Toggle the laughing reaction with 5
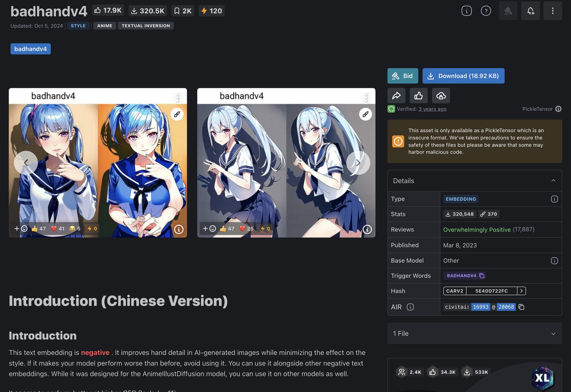 point(75,229)
